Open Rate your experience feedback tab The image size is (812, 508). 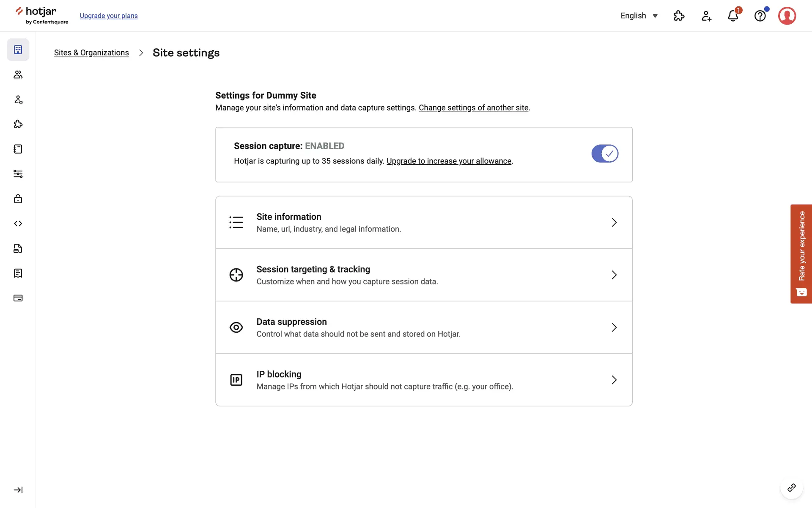(x=801, y=254)
